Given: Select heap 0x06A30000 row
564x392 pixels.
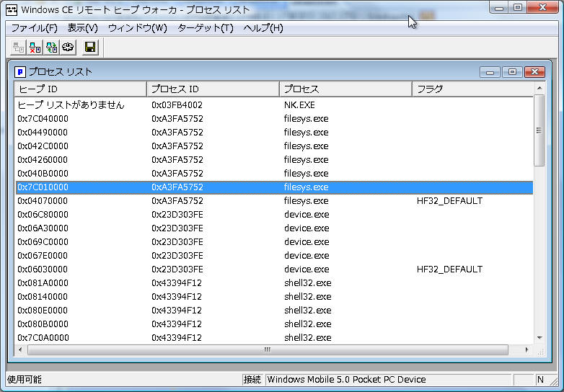Looking at the screenshot, I should pos(274,228).
